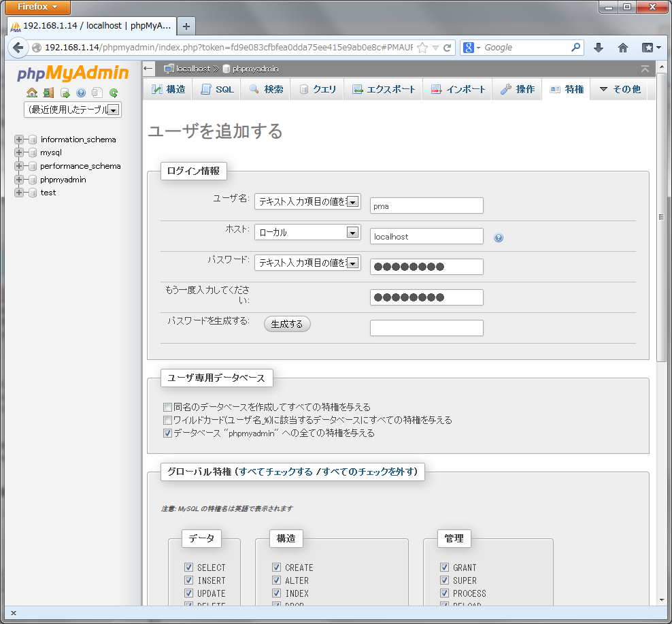Click すべてチェックする check all link
The image size is (672, 624).
(x=275, y=472)
